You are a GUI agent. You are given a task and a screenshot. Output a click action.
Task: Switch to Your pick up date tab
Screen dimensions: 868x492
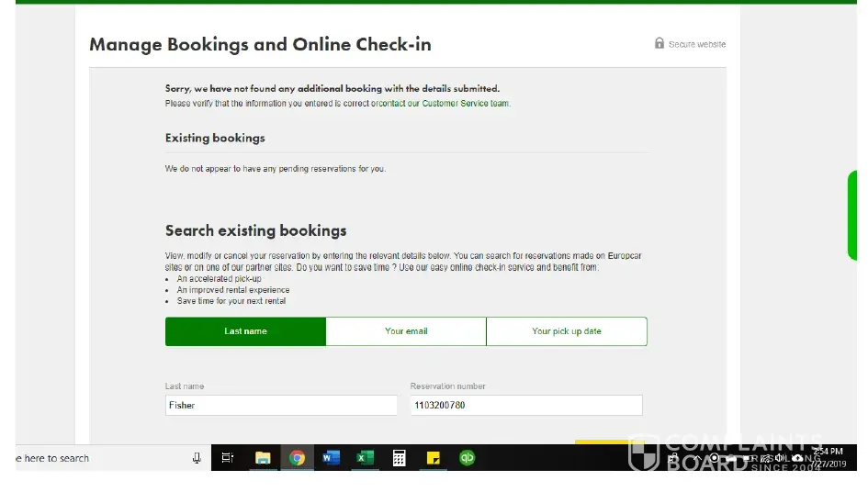(x=567, y=331)
